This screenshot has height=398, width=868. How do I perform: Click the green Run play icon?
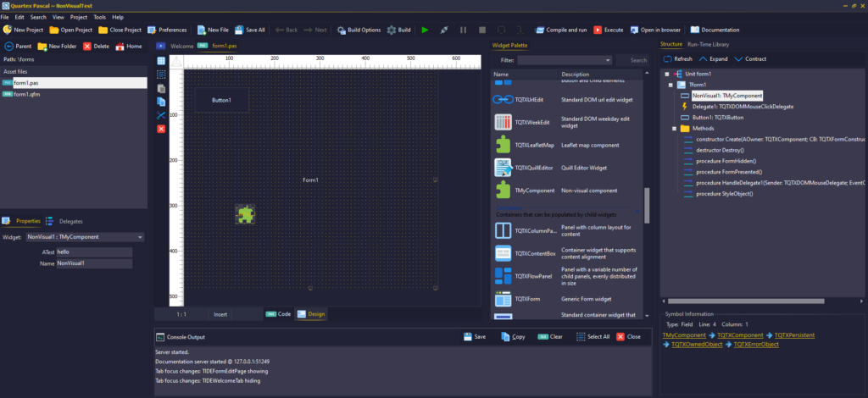tap(426, 30)
